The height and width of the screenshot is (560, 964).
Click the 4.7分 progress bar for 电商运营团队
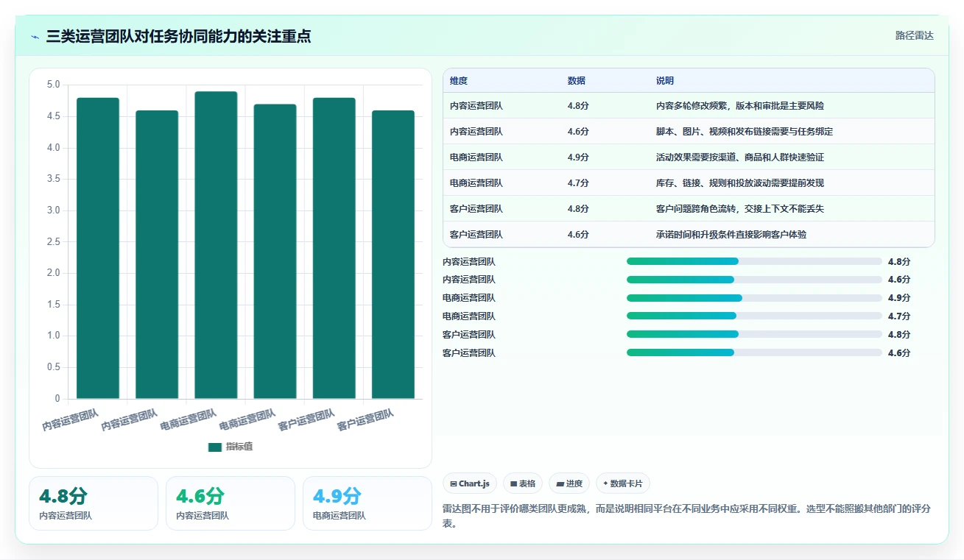point(754,316)
